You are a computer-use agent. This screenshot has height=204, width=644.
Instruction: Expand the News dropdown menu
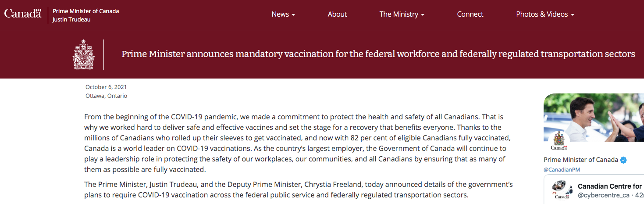[x=283, y=14]
